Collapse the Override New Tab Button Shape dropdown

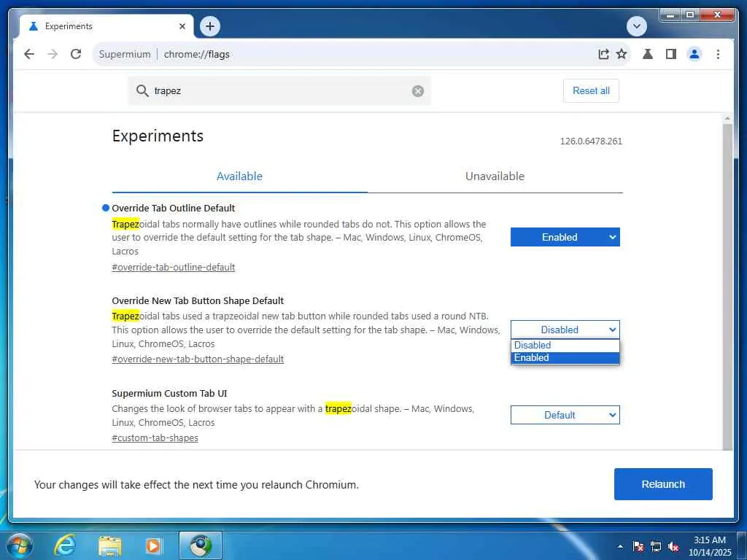click(x=565, y=330)
